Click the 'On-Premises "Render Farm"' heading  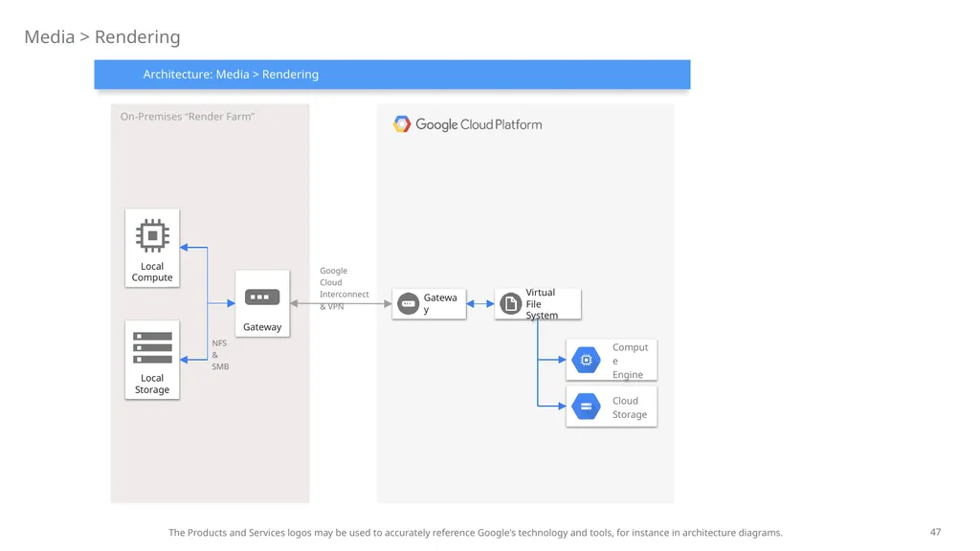(188, 116)
